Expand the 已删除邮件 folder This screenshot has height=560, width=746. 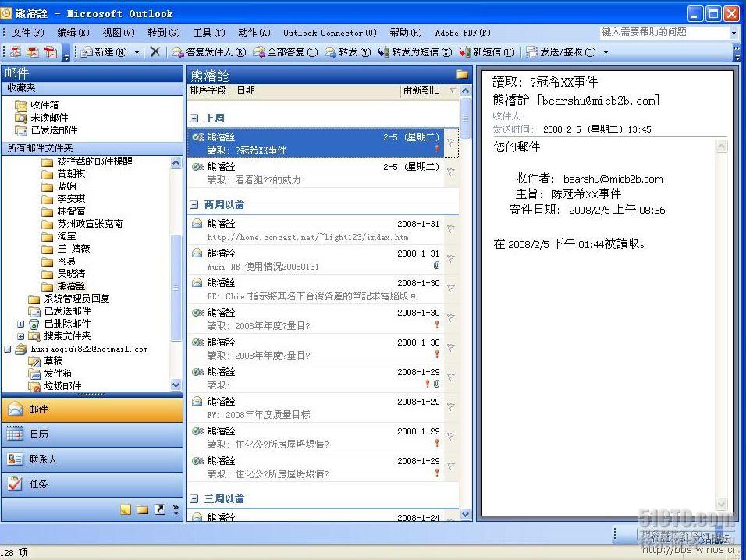coord(20,324)
